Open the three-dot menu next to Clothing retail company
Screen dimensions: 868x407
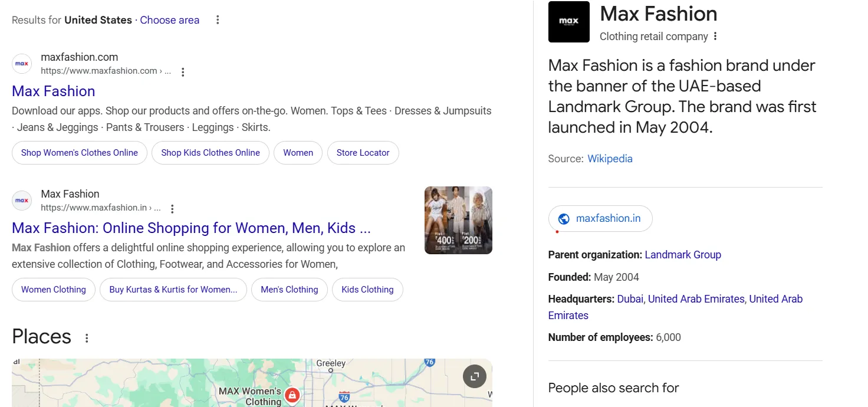pos(714,37)
